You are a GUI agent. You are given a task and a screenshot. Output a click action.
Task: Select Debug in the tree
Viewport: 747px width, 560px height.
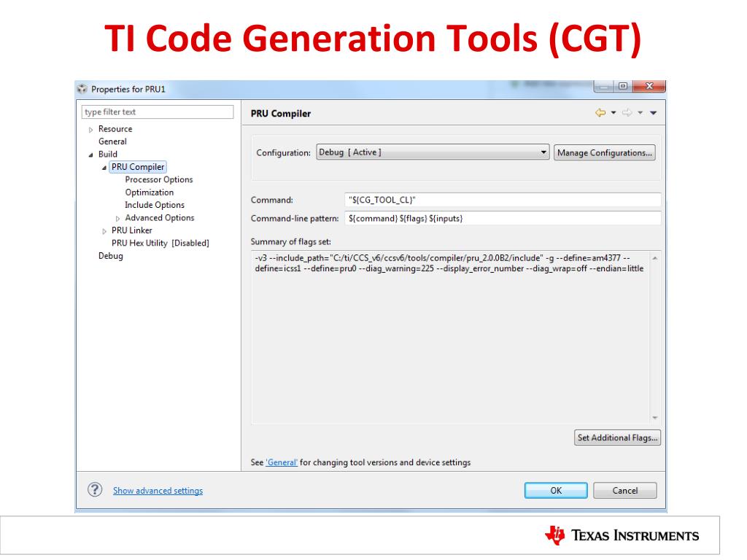tap(111, 256)
